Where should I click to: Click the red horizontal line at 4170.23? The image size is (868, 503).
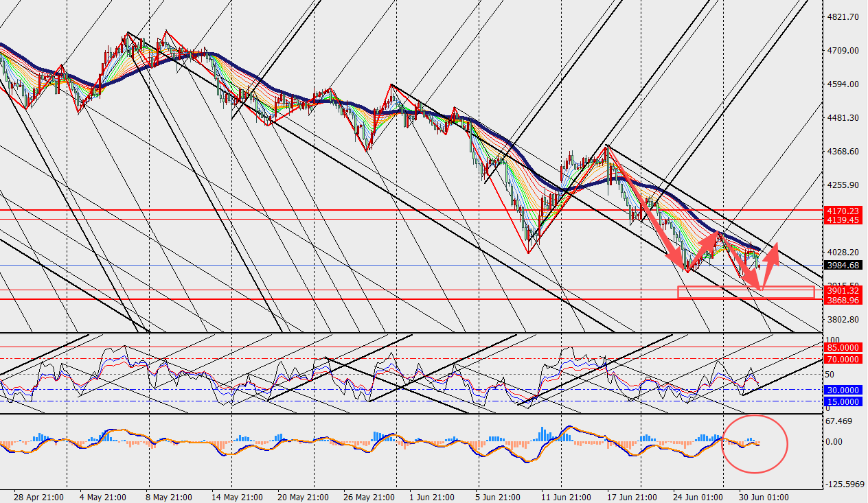tap(411, 210)
